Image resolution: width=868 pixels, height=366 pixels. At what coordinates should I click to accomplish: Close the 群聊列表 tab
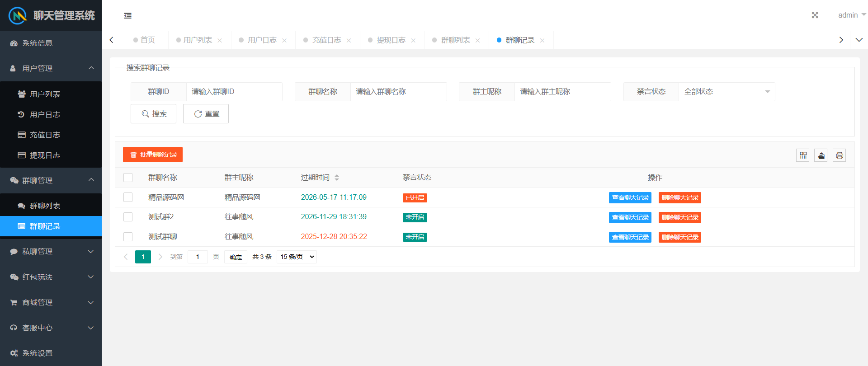click(x=478, y=41)
